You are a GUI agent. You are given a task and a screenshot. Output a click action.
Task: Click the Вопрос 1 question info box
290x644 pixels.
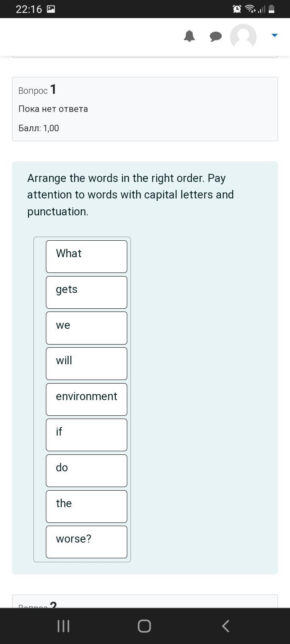(145, 109)
